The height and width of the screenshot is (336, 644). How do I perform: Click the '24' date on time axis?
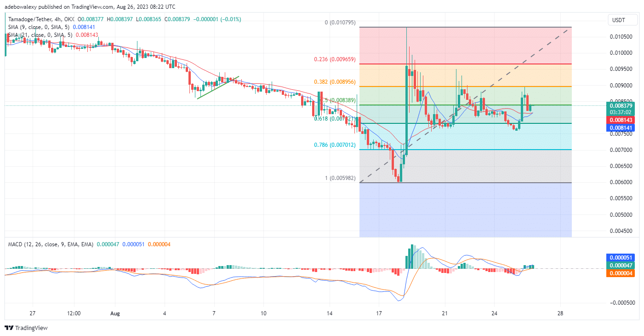tap(494, 313)
